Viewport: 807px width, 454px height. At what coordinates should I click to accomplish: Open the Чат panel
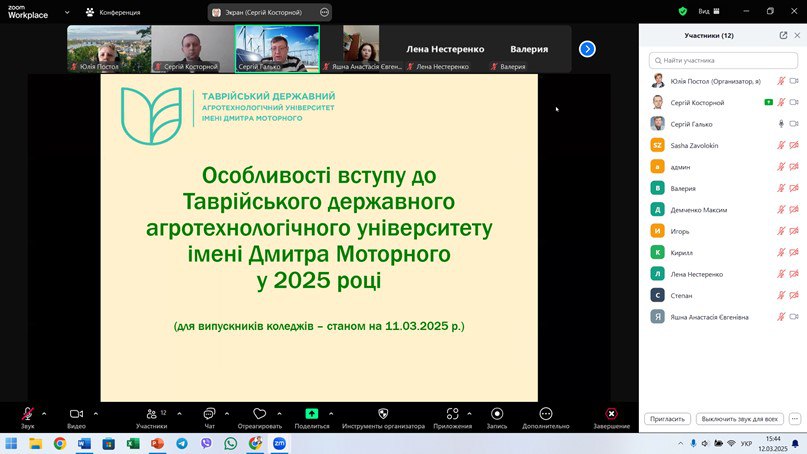209,414
